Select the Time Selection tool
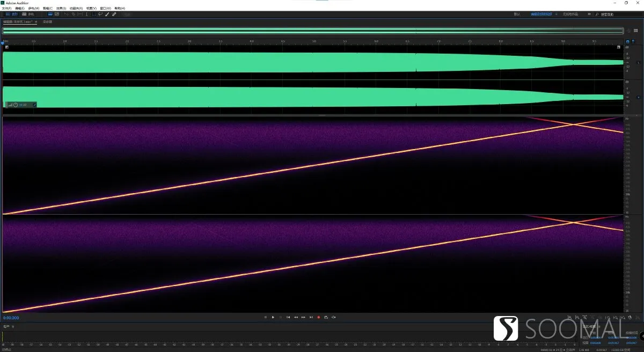The height and width of the screenshot is (352, 644). click(87, 14)
